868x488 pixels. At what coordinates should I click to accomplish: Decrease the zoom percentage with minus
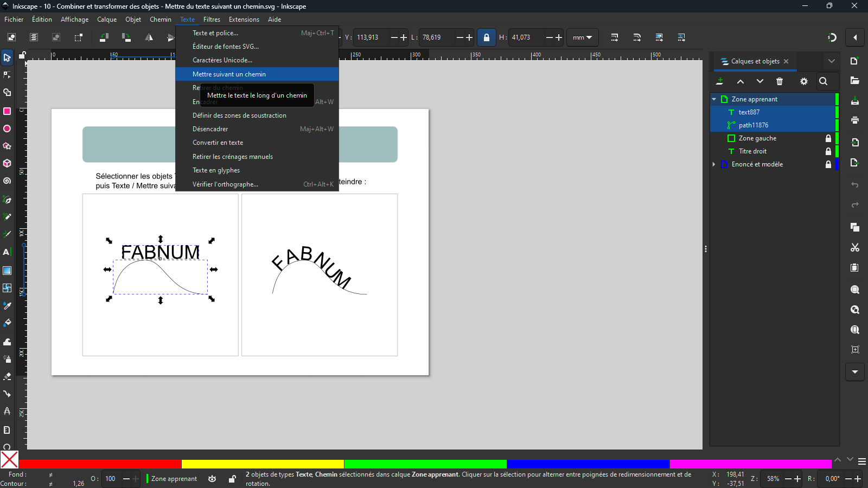[788, 479]
